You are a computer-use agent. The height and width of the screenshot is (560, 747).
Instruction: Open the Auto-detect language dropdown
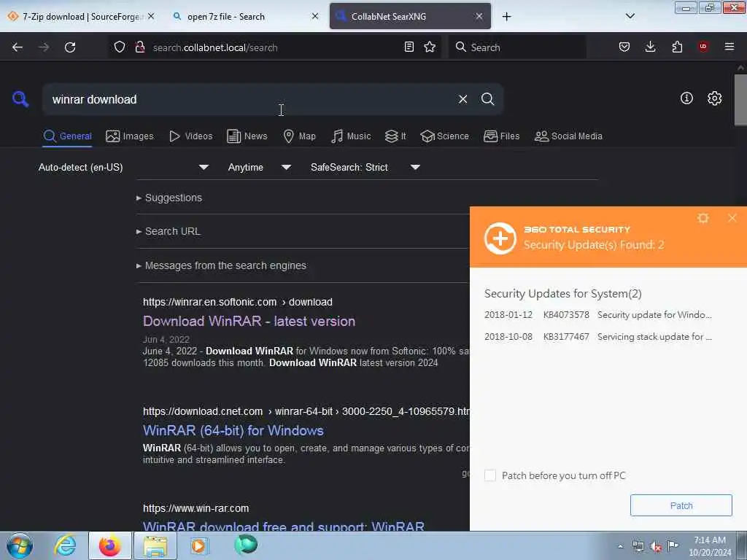(123, 167)
